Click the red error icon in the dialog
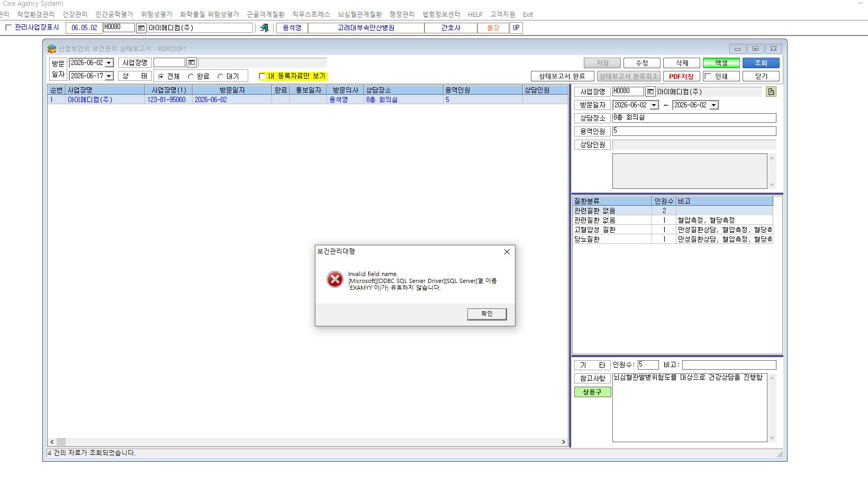868x494 pixels. tap(334, 279)
